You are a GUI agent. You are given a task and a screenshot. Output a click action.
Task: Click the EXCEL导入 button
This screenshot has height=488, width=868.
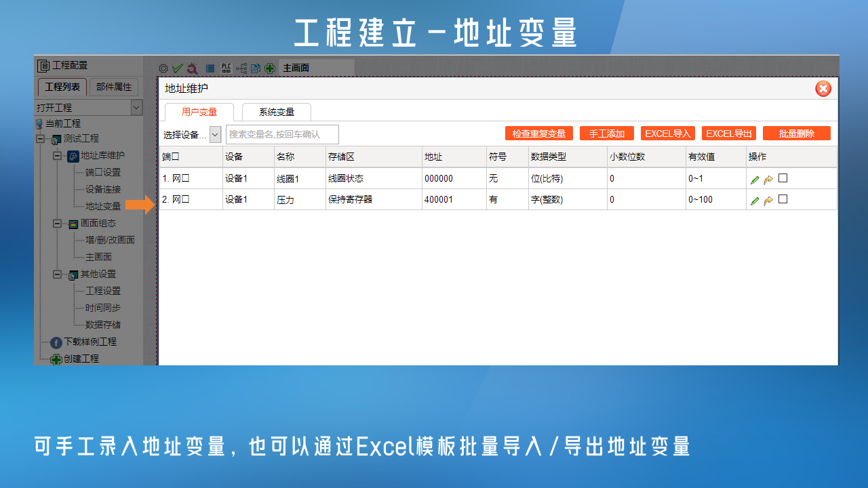[x=667, y=134]
